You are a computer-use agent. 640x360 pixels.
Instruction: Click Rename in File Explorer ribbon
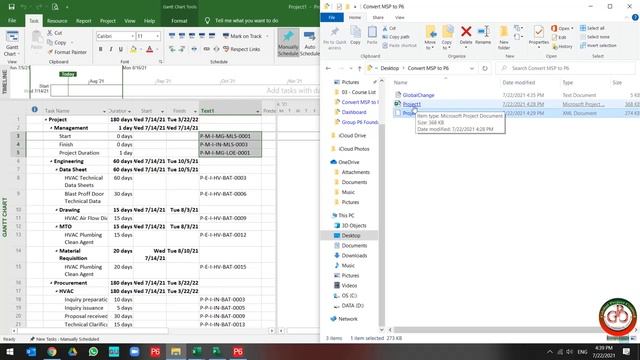[483, 36]
